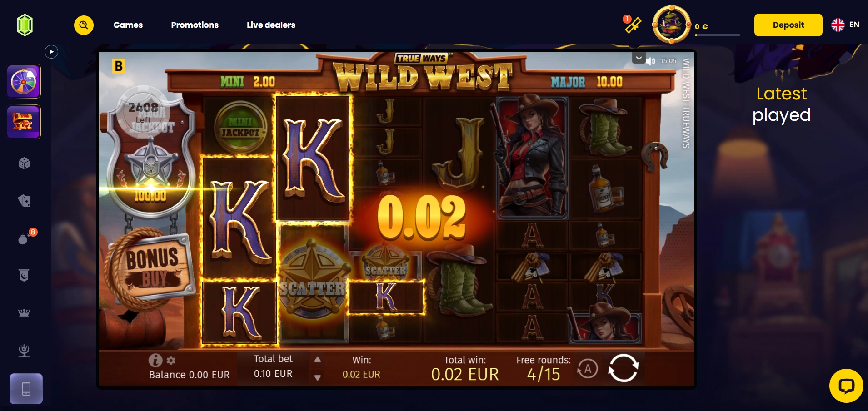868x411 pixels.
Task: Open the crown icon in sidebar
Action: tap(24, 313)
